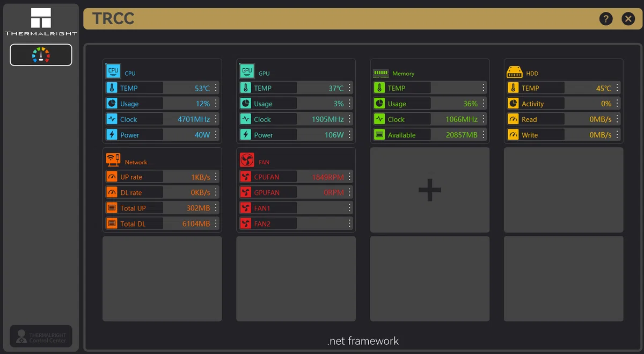The width and height of the screenshot is (644, 354).
Task: Click the Network router header icon
Action: (113, 160)
